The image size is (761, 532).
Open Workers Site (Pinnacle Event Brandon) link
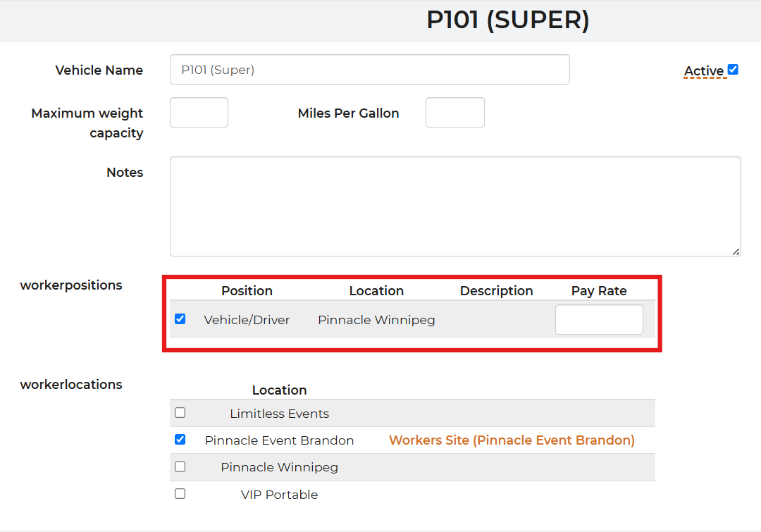(512, 440)
